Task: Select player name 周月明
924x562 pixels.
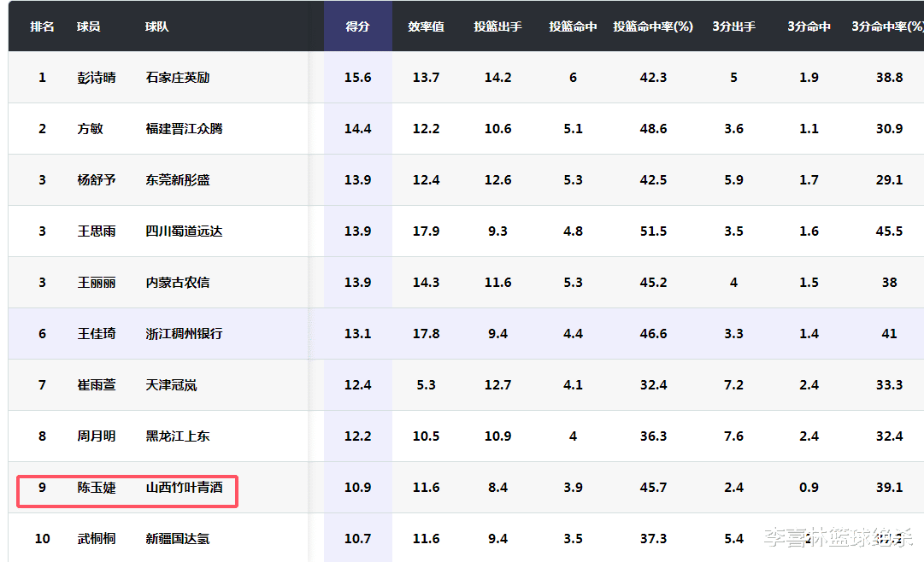Action: pyautogui.click(x=97, y=436)
